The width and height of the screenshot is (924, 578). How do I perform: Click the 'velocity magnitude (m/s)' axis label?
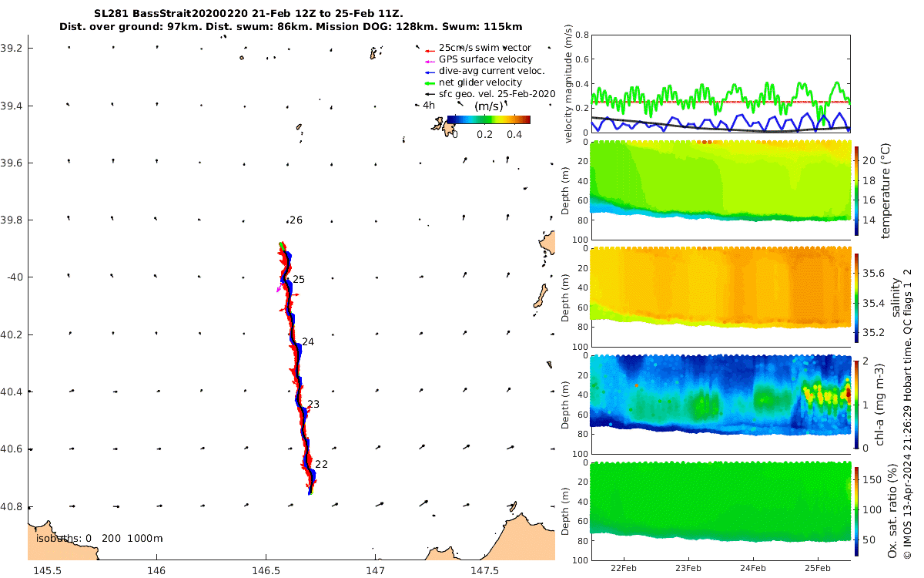(x=568, y=84)
